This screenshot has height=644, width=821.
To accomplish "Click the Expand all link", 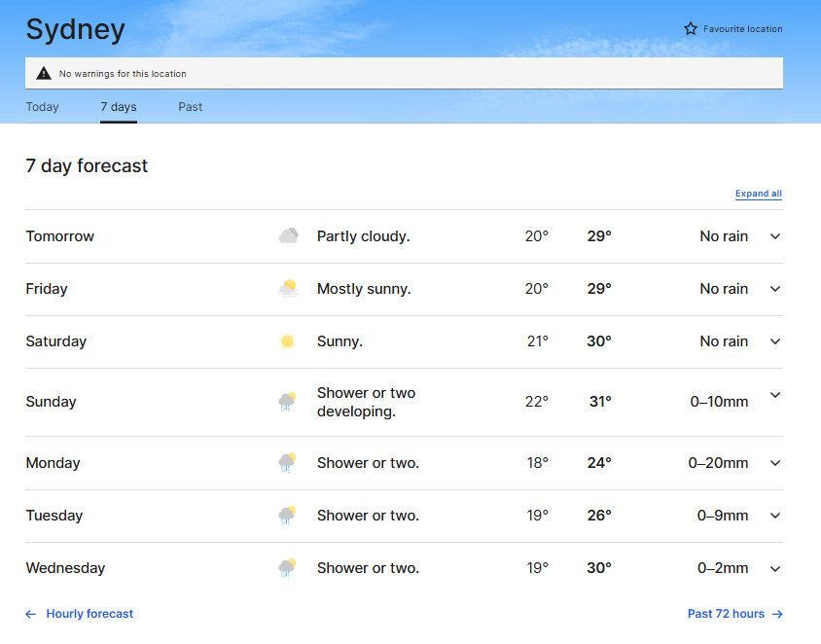I will tap(758, 194).
